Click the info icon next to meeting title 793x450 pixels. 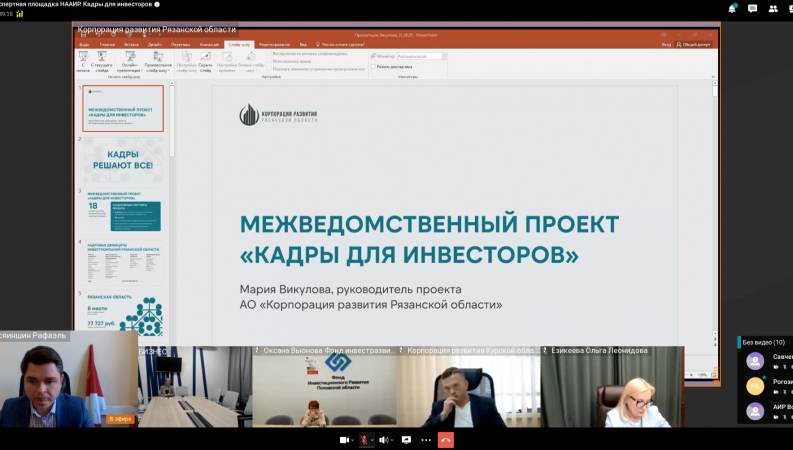[157, 4]
